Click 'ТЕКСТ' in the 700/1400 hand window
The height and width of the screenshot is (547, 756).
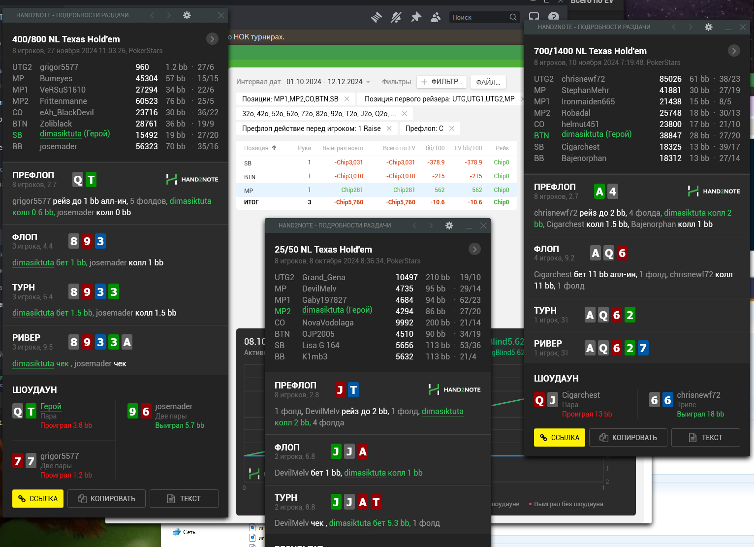[706, 438]
